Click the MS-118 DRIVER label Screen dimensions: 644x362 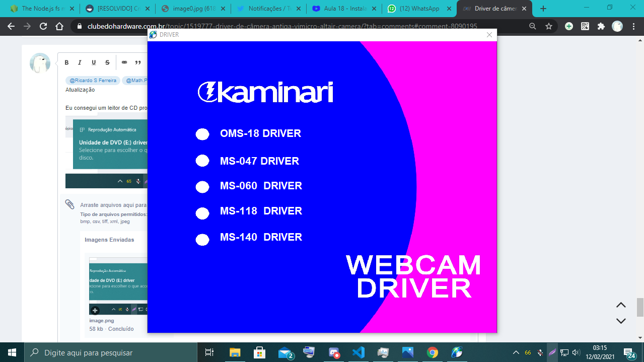261,211
